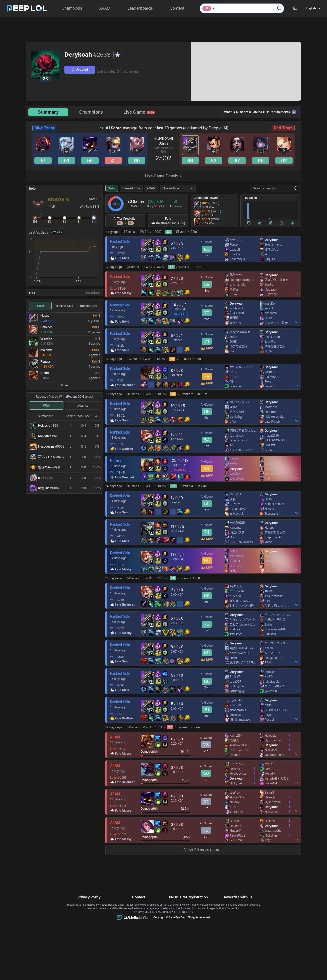Viewport: 327px width, 980px height.
Task: Click the favorite star icon next to Derykoah
Action: point(118,55)
